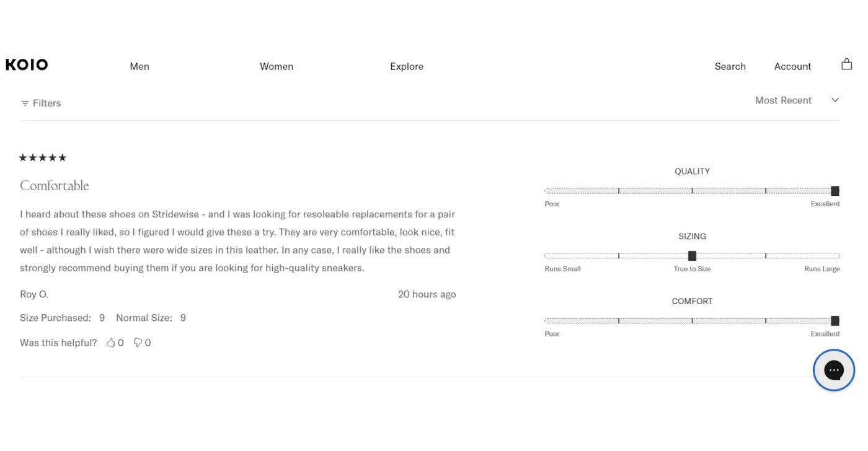The height and width of the screenshot is (451, 868).
Task: Mark the review as helpful
Action: pos(115,342)
